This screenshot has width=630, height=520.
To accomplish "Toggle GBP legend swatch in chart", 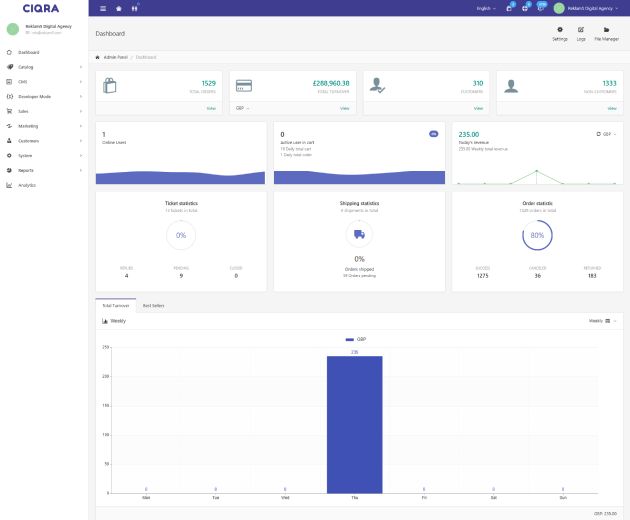I will coord(349,339).
